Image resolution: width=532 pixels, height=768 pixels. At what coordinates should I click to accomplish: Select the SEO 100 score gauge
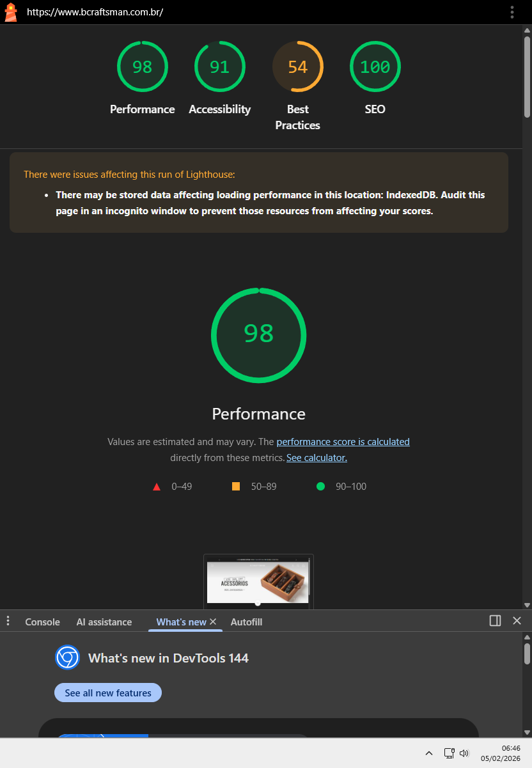375,66
